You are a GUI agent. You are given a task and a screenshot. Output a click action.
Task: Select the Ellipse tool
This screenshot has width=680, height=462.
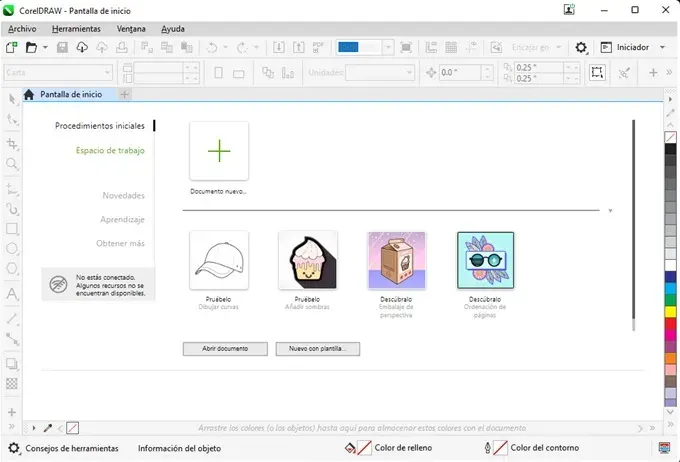(12, 249)
